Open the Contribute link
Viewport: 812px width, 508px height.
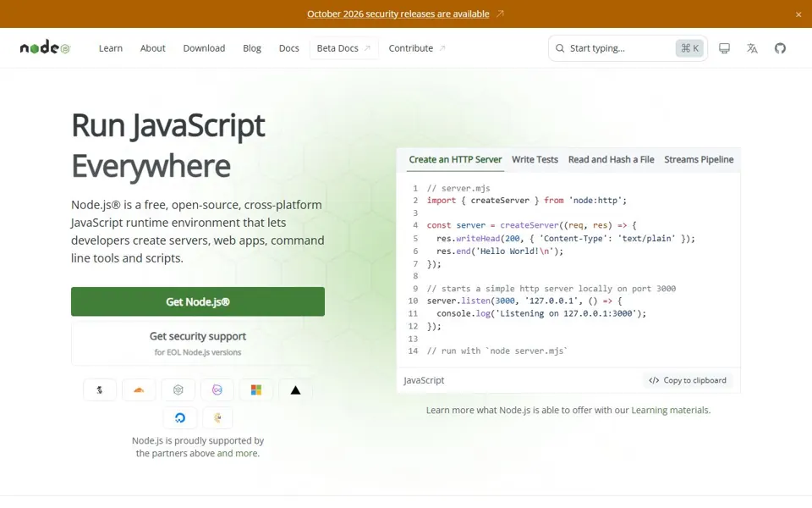[417, 48]
